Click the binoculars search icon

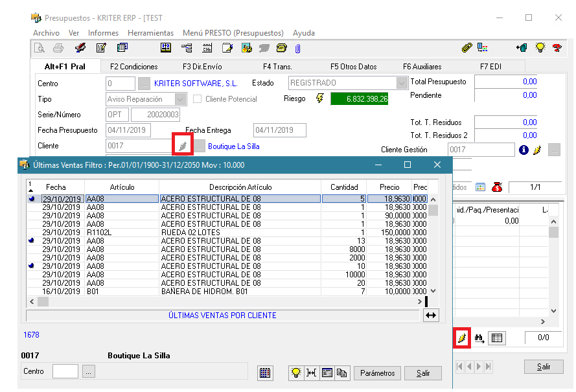(479, 338)
